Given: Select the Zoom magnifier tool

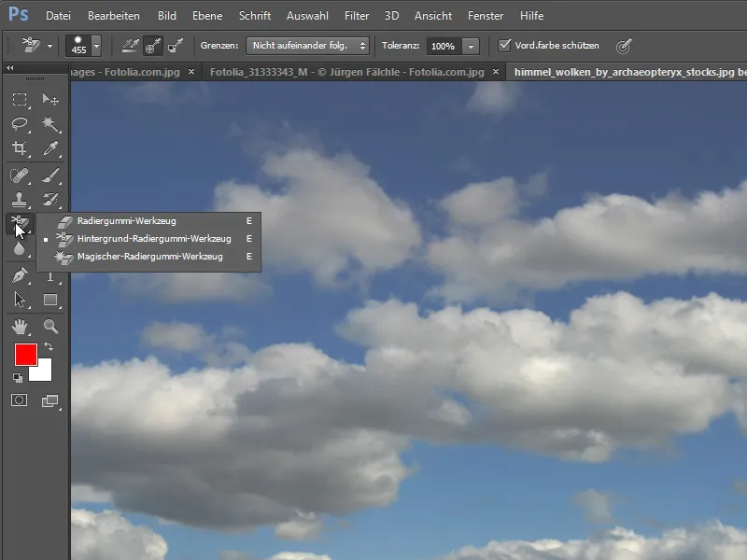Looking at the screenshot, I should (50, 326).
